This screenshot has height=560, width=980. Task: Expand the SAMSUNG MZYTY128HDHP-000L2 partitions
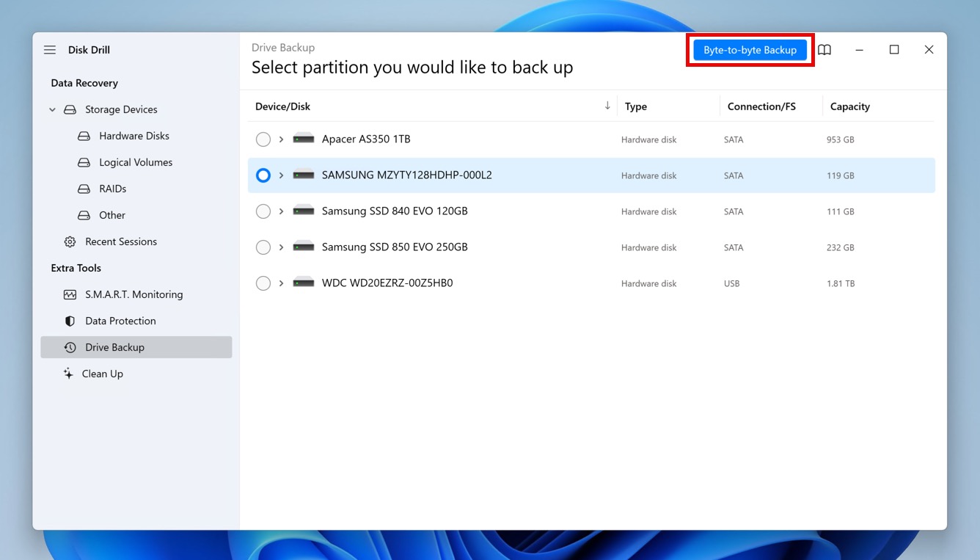tap(281, 175)
